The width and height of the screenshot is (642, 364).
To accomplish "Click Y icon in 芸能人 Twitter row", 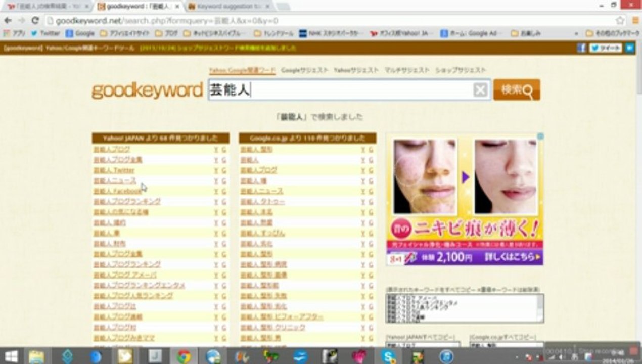I will click(x=216, y=170).
